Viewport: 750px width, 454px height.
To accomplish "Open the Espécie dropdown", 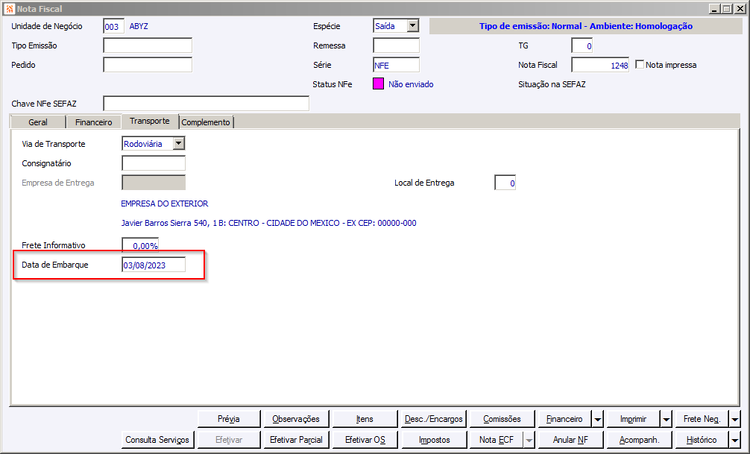I will coord(413,26).
